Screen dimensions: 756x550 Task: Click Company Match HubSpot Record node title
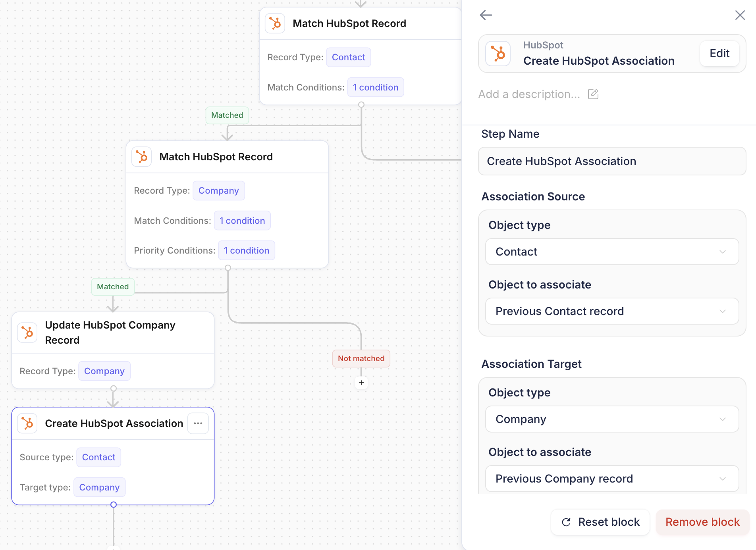pyautogui.click(x=216, y=157)
